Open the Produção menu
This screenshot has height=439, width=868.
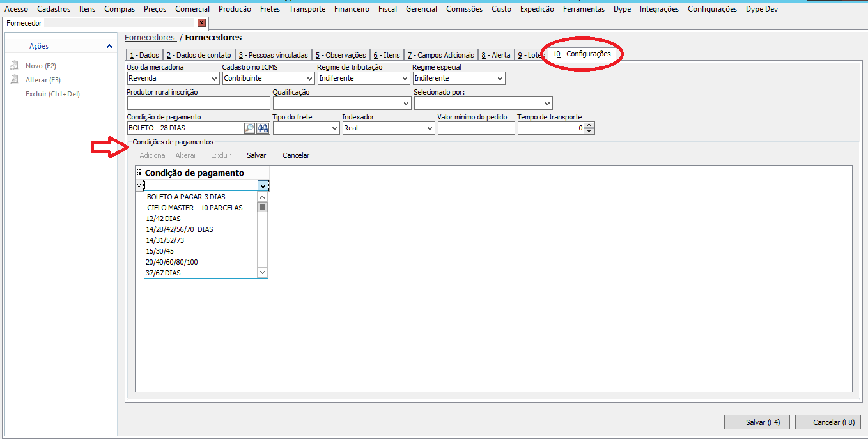(x=235, y=9)
